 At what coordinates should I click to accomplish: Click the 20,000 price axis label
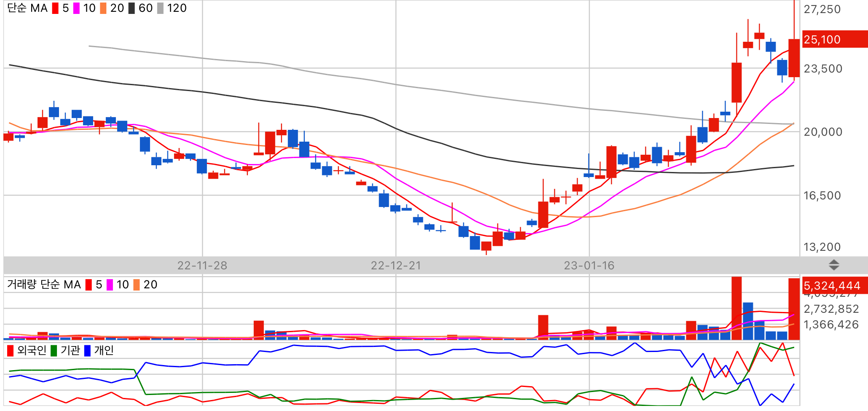[x=823, y=132]
